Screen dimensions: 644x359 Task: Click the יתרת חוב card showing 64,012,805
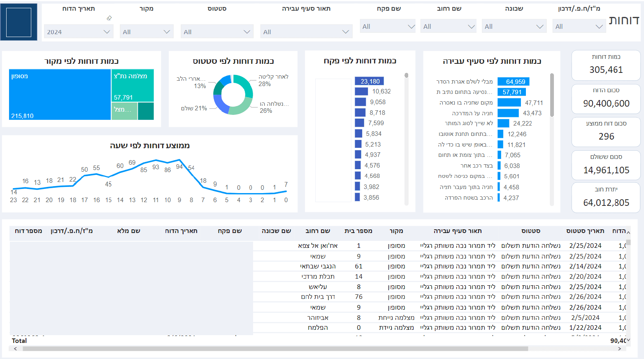pos(606,198)
